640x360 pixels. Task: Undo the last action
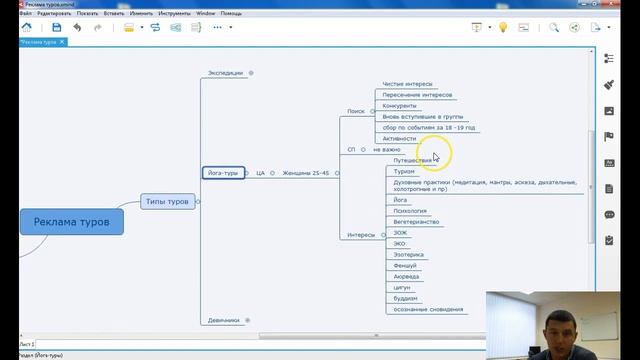[77, 27]
